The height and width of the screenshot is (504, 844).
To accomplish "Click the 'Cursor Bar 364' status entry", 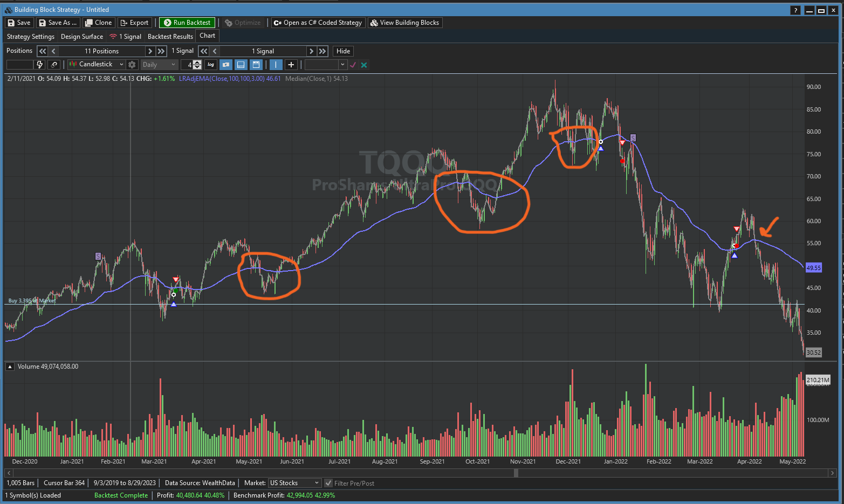I will pyautogui.click(x=64, y=483).
